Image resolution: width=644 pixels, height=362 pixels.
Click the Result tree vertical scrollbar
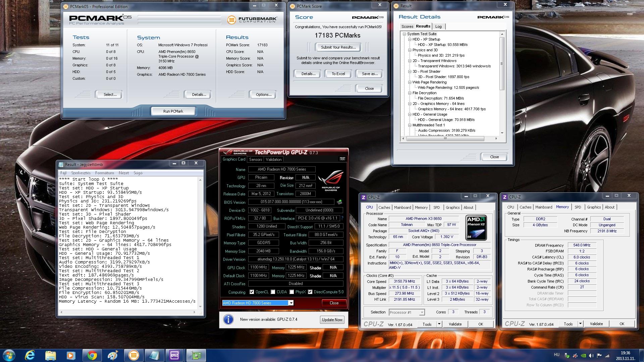pyautogui.click(x=502, y=84)
